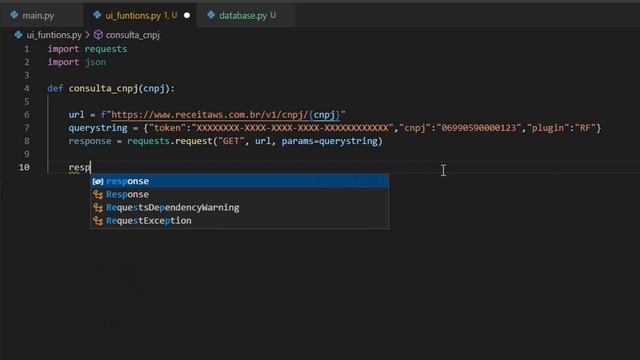Click the variable icon beside 'response' suggestion

(98, 181)
